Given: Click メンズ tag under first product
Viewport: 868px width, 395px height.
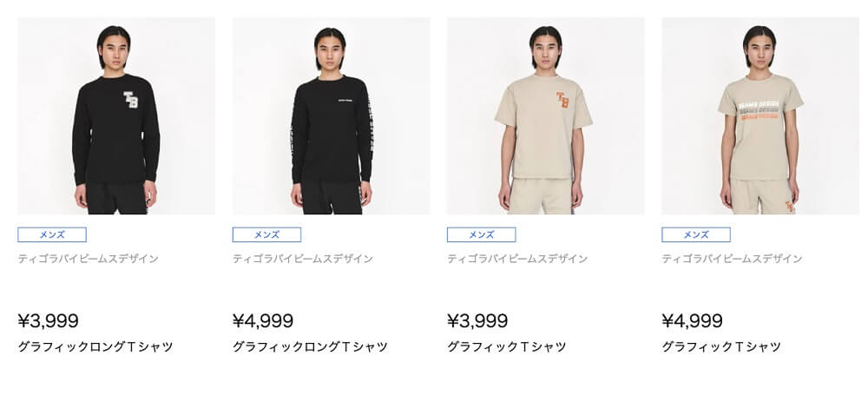Looking at the screenshot, I should click(52, 235).
